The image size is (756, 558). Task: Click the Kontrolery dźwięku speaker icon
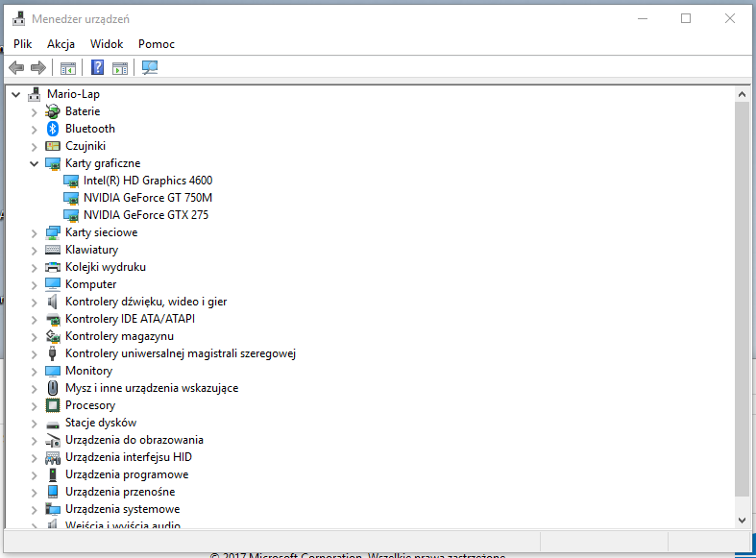tap(53, 302)
